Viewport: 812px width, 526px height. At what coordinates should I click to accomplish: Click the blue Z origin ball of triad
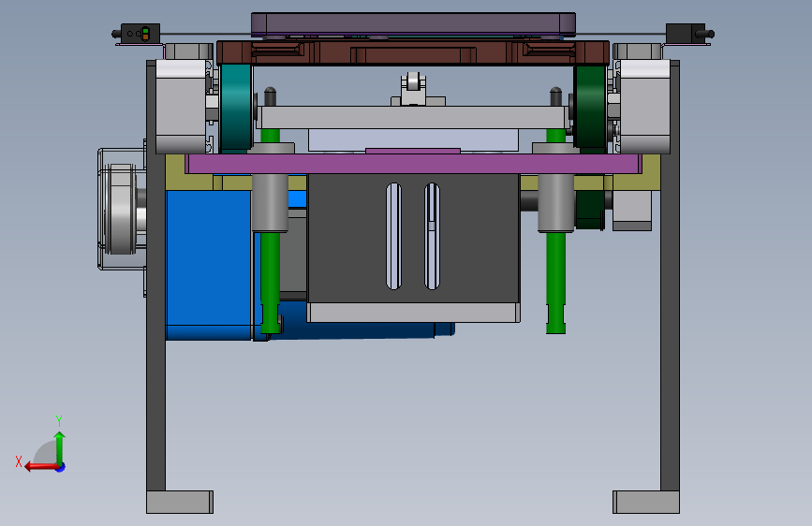61,467
